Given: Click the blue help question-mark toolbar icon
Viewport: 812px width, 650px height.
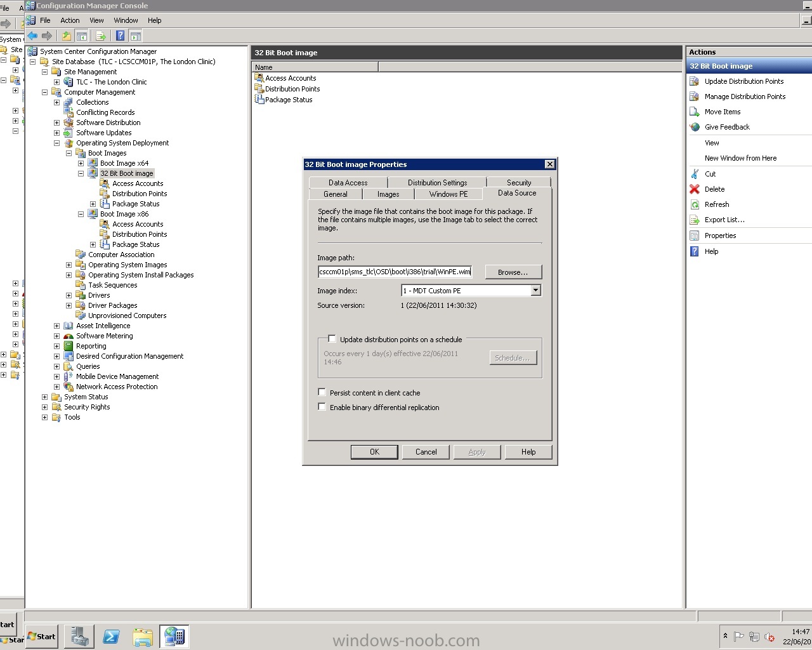Looking at the screenshot, I should (120, 36).
